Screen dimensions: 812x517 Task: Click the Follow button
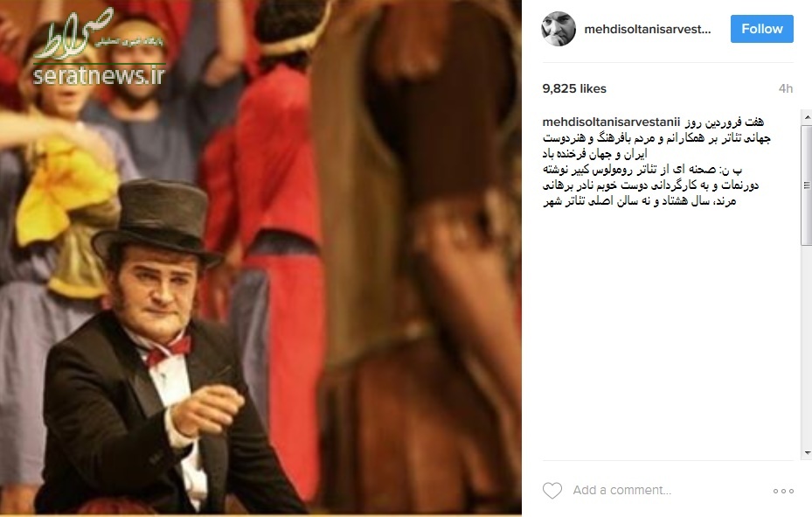(x=762, y=29)
